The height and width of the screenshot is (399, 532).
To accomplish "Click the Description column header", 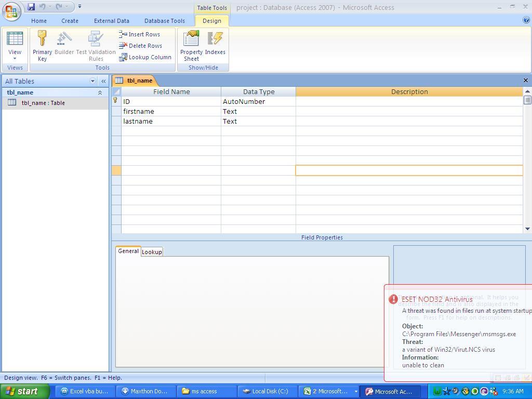I will coord(409,91).
